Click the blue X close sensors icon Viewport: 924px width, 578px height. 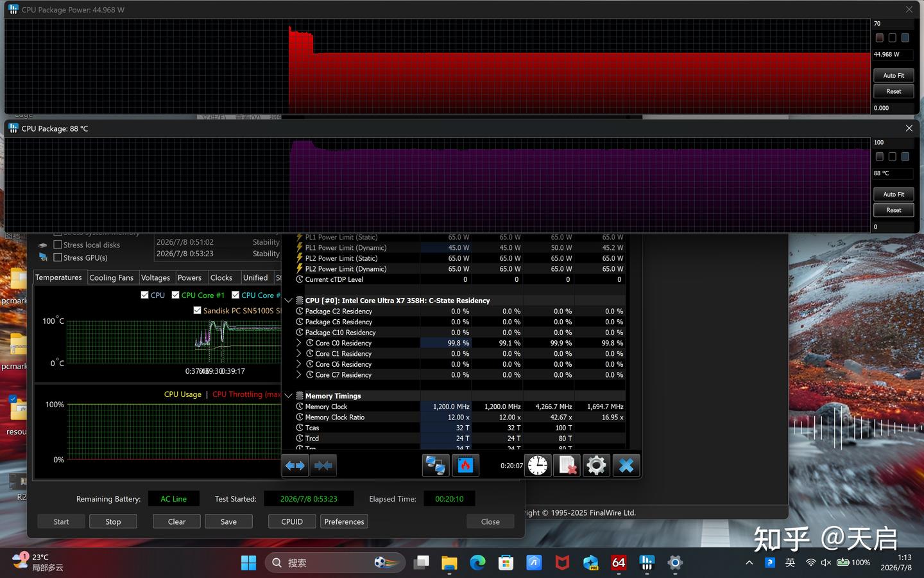[626, 466]
